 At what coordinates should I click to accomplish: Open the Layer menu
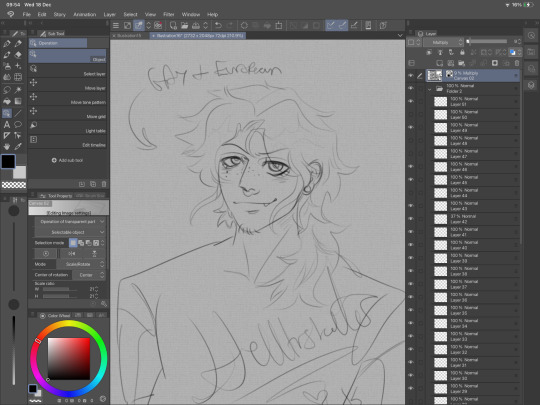click(x=110, y=14)
